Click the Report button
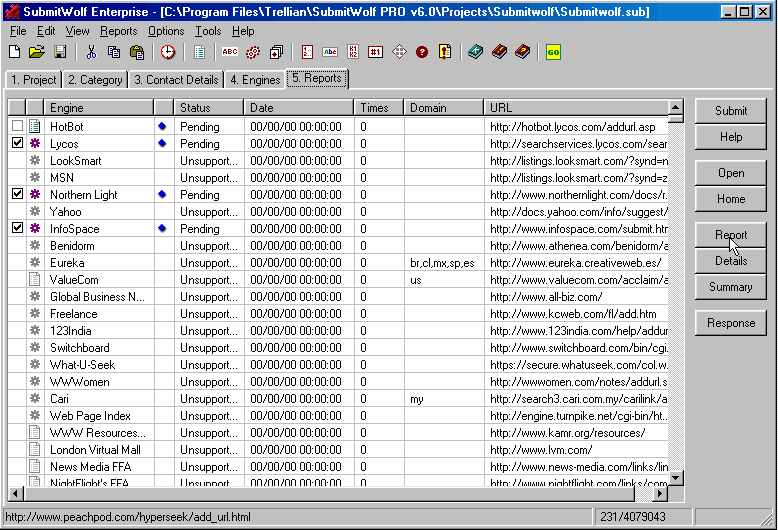Viewport: 778px width, 530px height. click(x=730, y=235)
